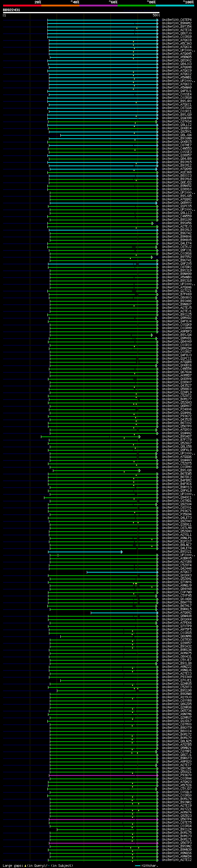Viewport: 197px width, 868px height.
Task: Click the white query sequence bar under BB922431
Action: 81,13
